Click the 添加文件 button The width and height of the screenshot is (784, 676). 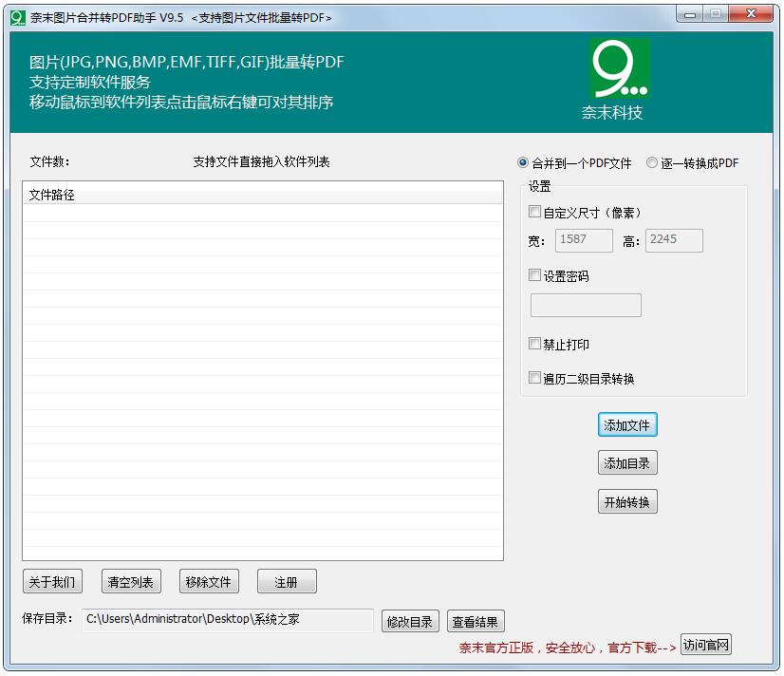coord(626,424)
